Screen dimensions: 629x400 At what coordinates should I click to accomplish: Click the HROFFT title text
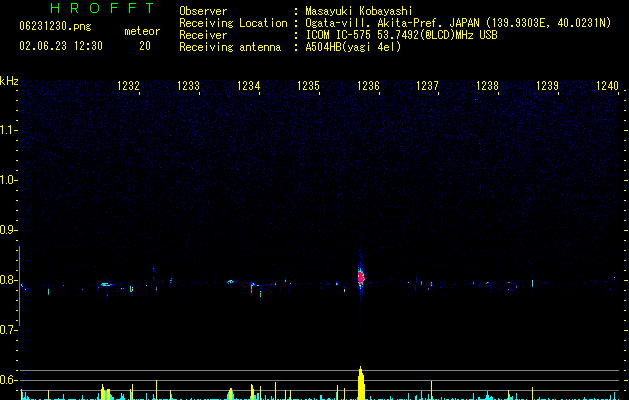[102, 8]
